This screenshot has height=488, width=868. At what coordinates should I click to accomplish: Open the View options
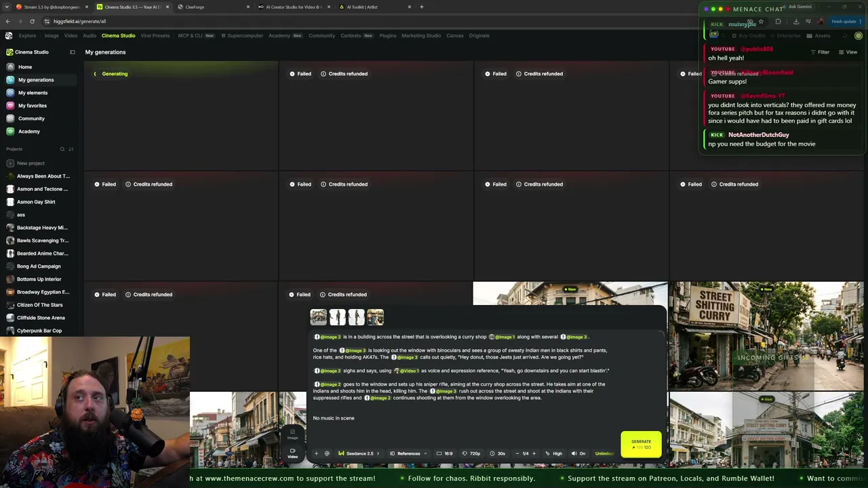(x=848, y=52)
